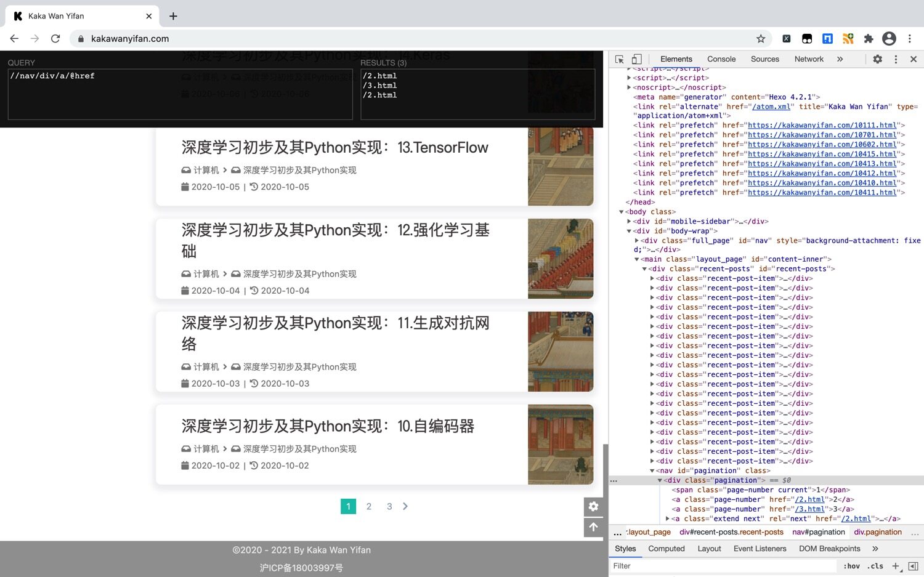
Task: Toggle the device toolbar emulation icon
Action: pyautogui.click(x=636, y=59)
